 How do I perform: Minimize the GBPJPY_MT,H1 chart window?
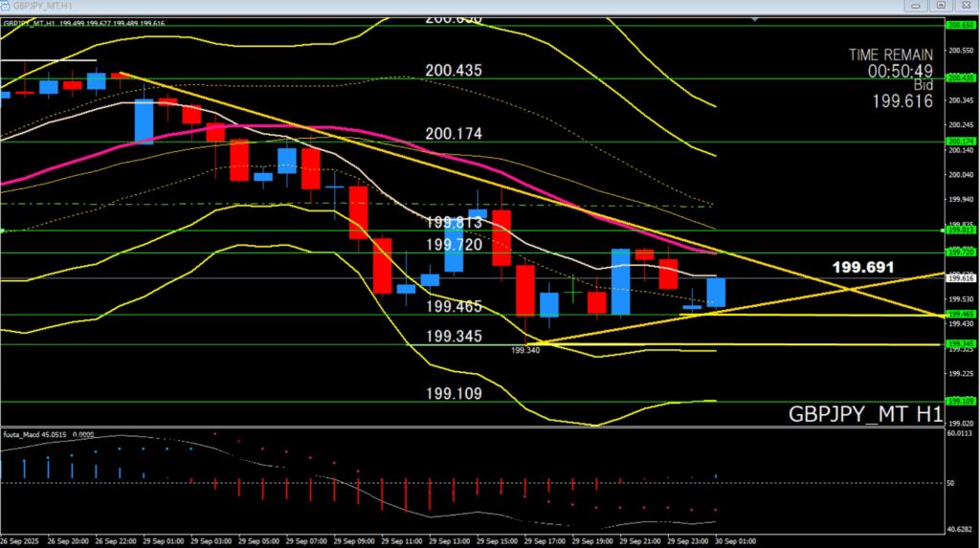click(918, 6)
